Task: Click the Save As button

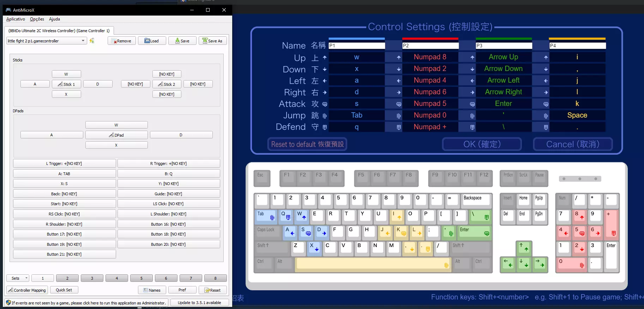Action: tap(213, 41)
